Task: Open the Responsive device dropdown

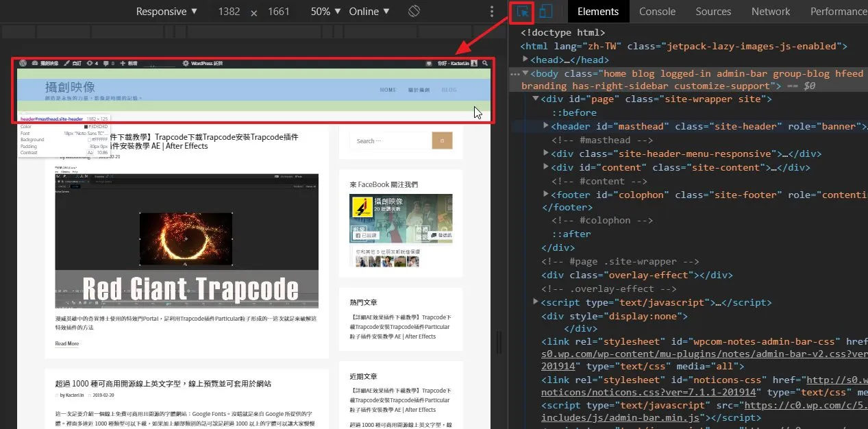Action: click(167, 12)
